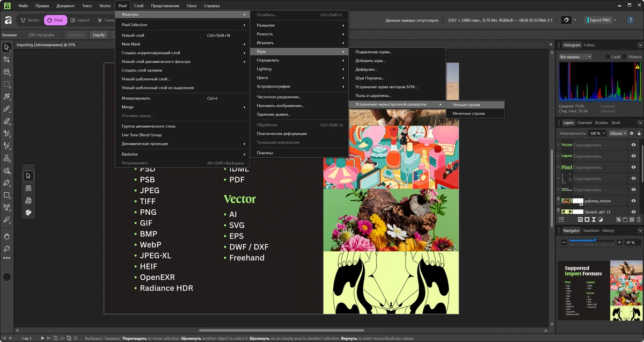Viewport: 644px width, 342px height.
Task: Enable the Область checkbox in Histogram
Action: tap(624, 56)
